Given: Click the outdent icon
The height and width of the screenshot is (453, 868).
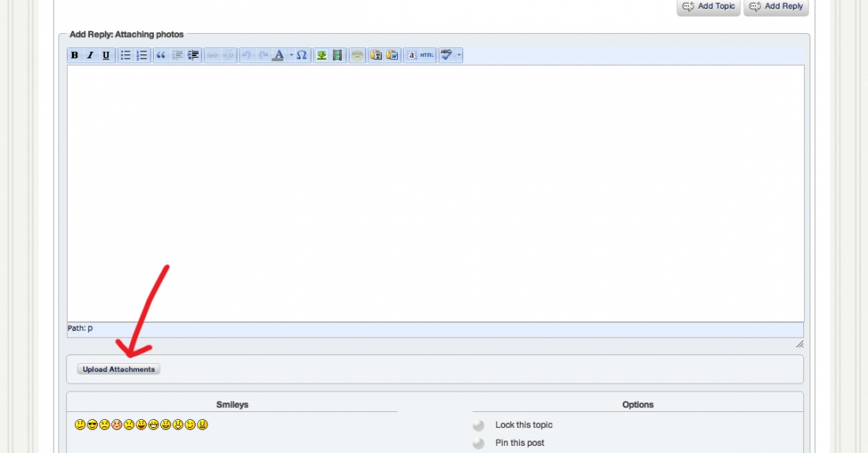Looking at the screenshot, I should coord(177,55).
